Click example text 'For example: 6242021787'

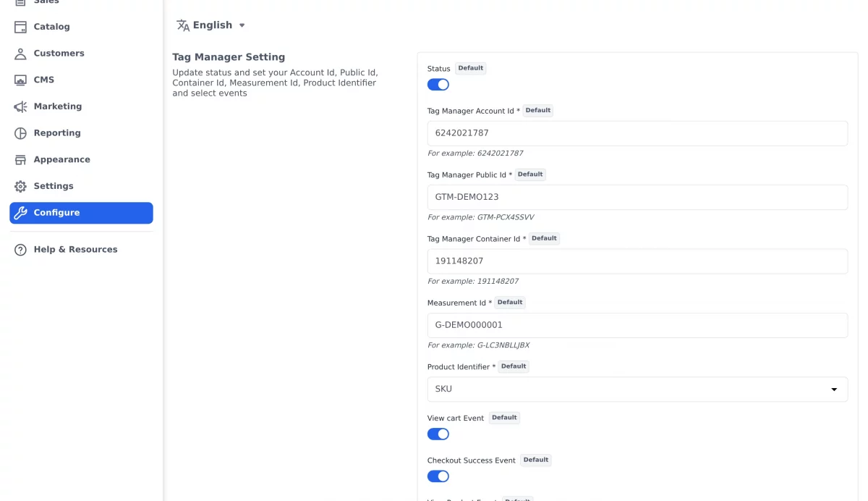[475, 153]
